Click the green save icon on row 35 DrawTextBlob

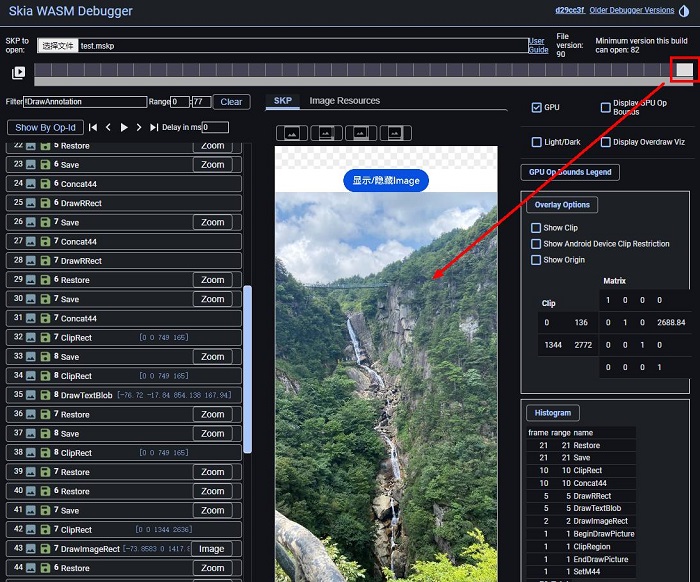coord(44,395)
